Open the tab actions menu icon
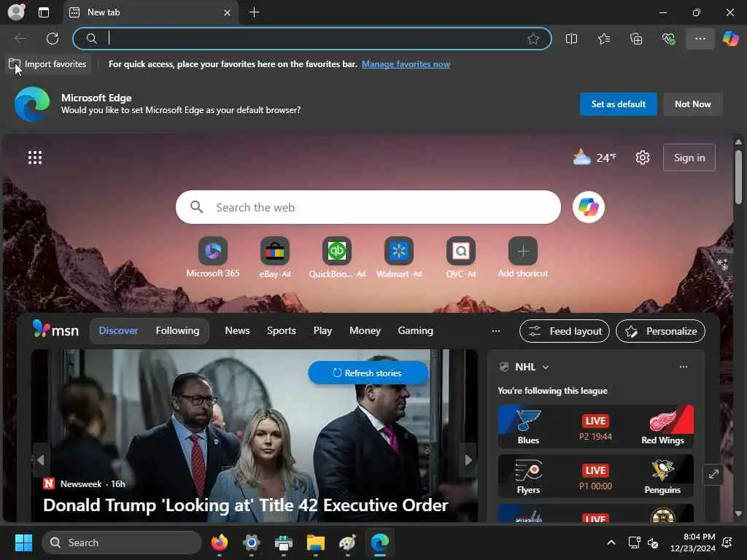This screenshot has width=747, height=560. coord(43,12)
